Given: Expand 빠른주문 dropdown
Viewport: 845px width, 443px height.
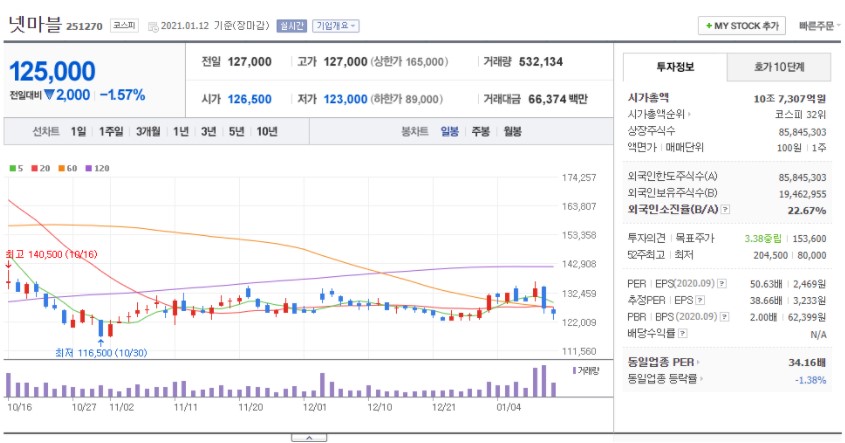Looking at the screenshot, I should (x=819, y=26).
